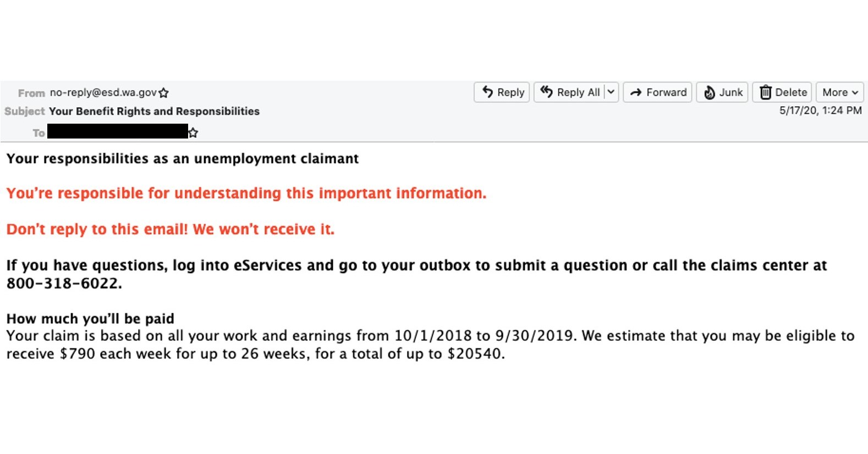
Task: Click the Reply All button
Action: click(570, 92)
